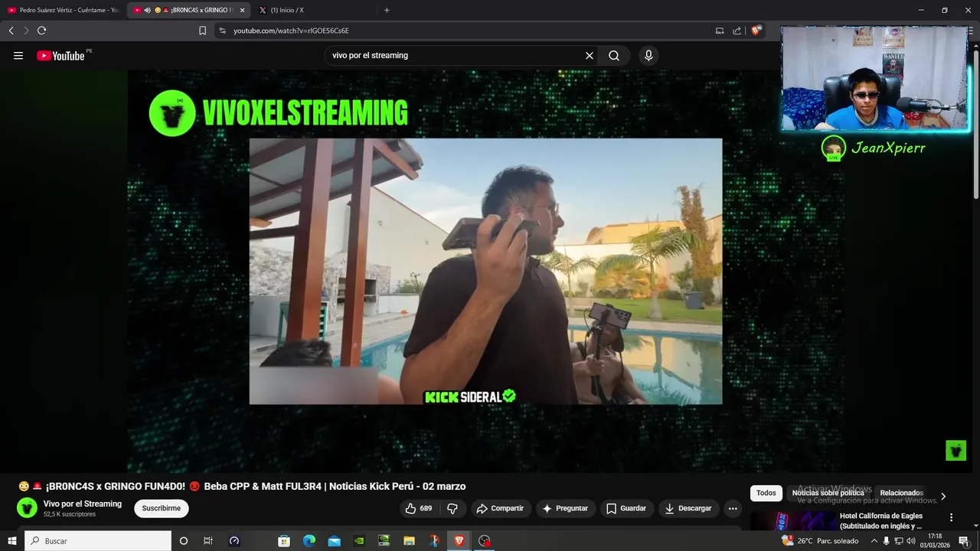Open the notification center icon
The width and height of the screenshot is (980, 551).
(x=964, y=541)
